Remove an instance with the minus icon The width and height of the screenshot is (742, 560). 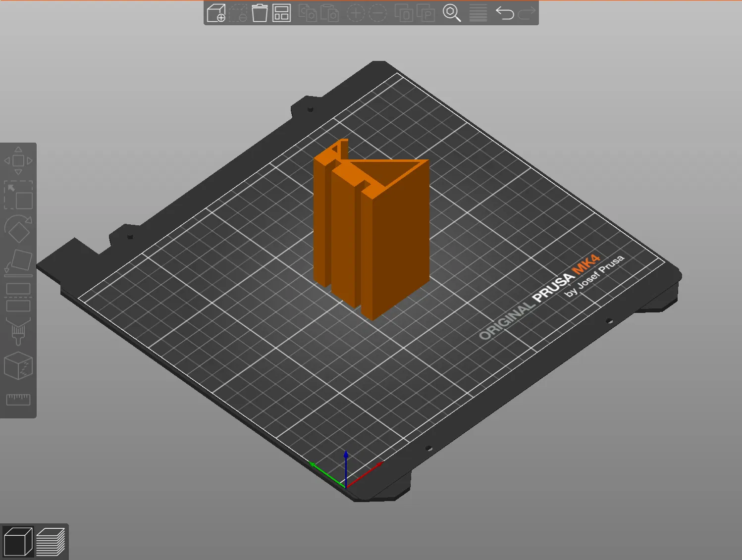click(377, 13)
